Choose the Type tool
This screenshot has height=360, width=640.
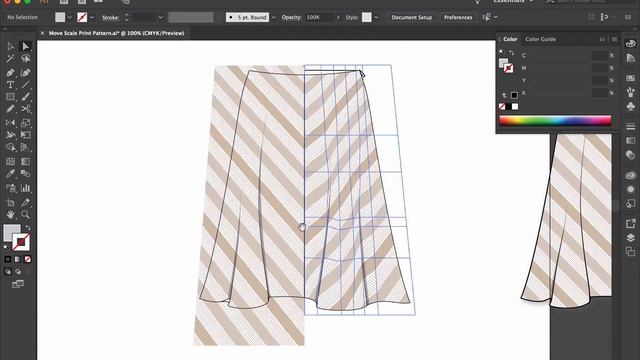pyautogui.click(x=11, y=85)
